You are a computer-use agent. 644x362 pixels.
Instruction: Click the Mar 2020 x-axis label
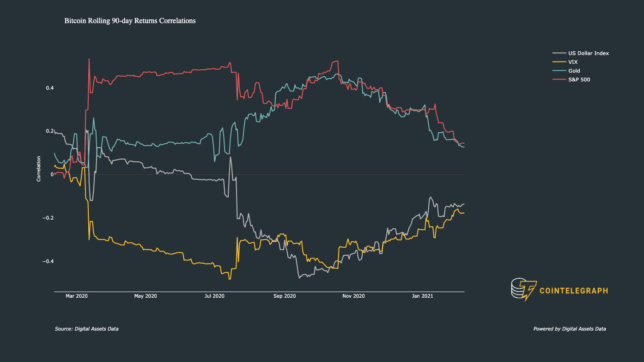point(76,296)
